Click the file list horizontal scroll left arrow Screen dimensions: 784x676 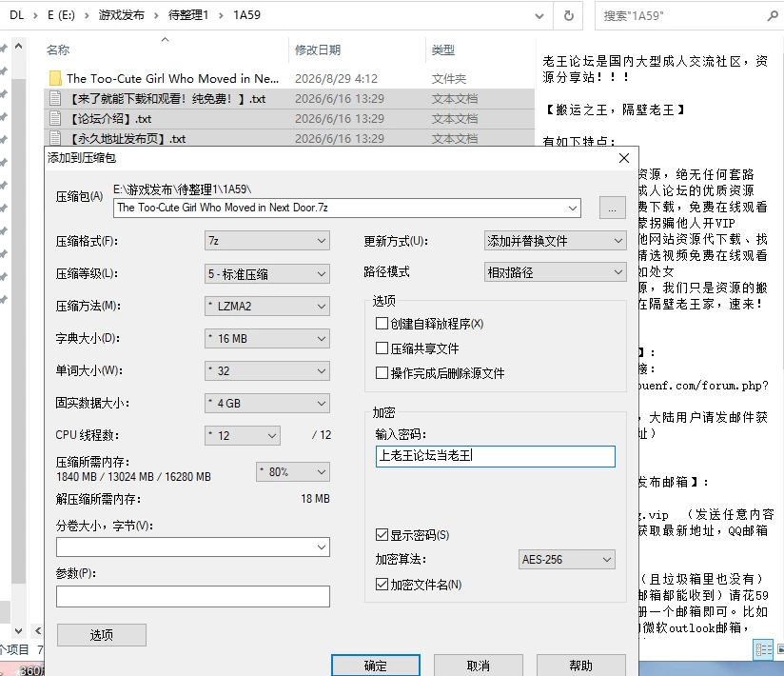click(38, 631)
